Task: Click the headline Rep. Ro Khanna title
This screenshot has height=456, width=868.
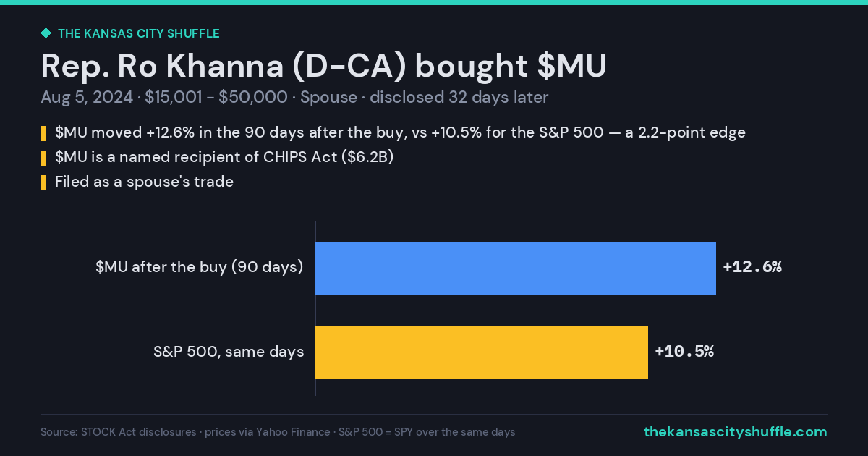Action: [323, 66]
